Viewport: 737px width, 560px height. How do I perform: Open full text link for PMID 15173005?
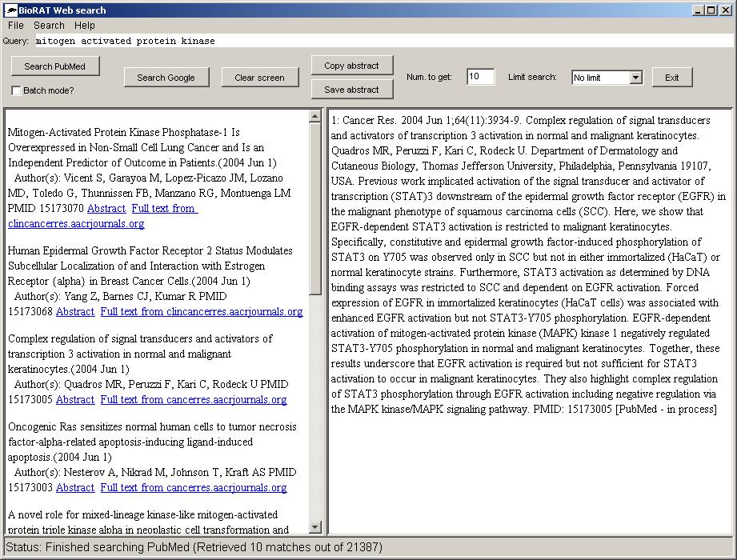pyautogui.click(x=193, y=400)
